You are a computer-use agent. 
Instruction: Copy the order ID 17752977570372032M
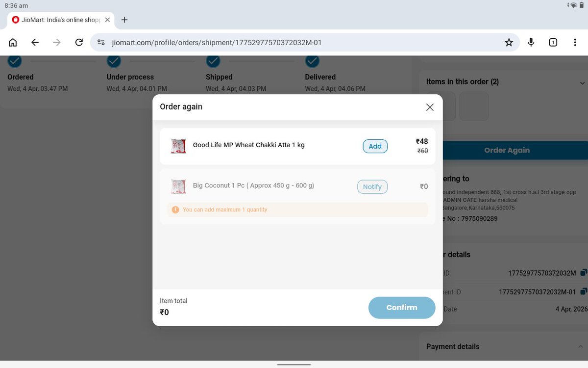pyautogui.click(x=583, y=273)
